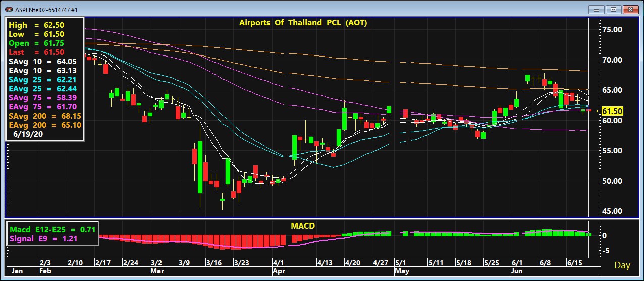Click the SAvg 200 = 68.15 legend entry
644x281 pixels.
pos(44,116)
